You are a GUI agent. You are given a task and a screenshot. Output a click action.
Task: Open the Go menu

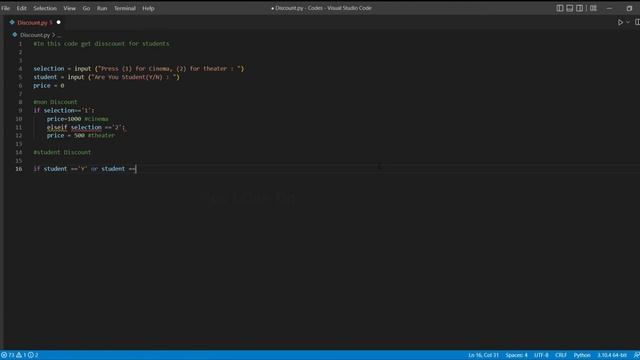pos(86,8)
